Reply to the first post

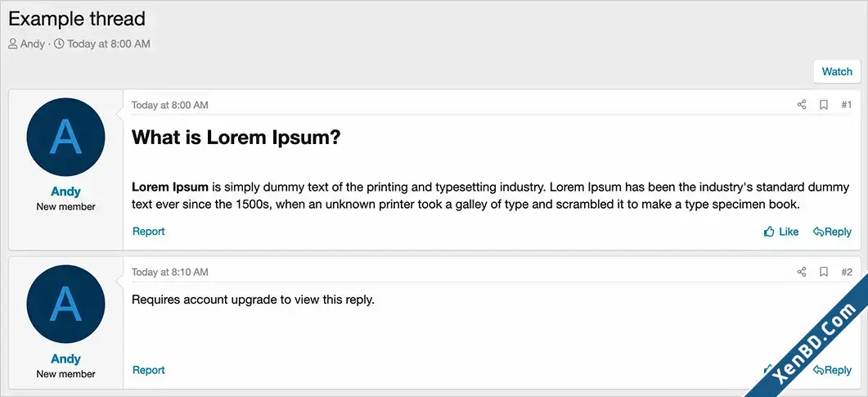pos(832,232)
